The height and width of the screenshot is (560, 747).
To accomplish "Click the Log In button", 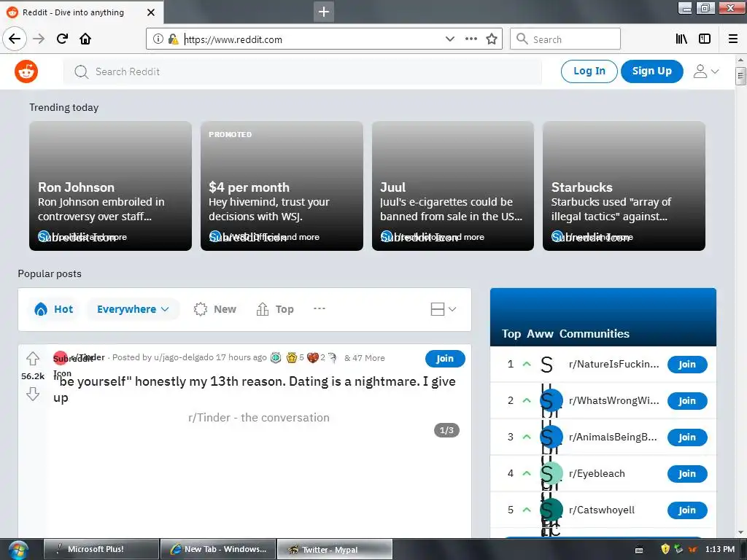I will (589, 71).
